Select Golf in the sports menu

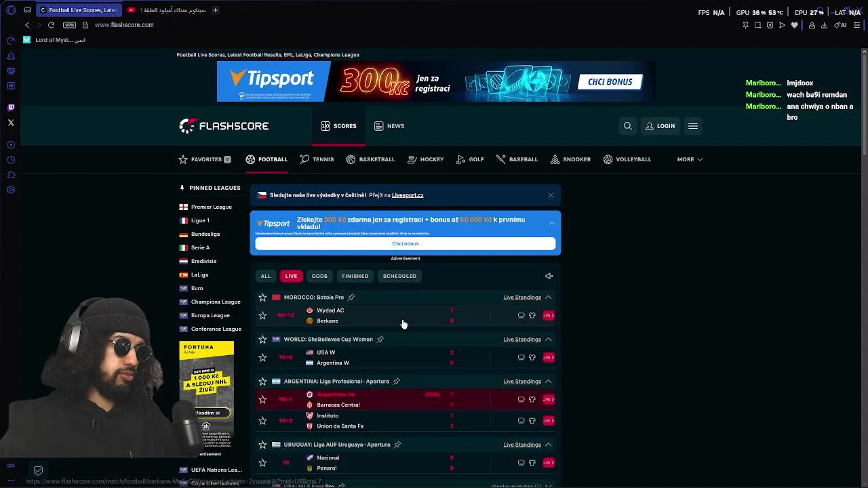click(x=470, y=159)
